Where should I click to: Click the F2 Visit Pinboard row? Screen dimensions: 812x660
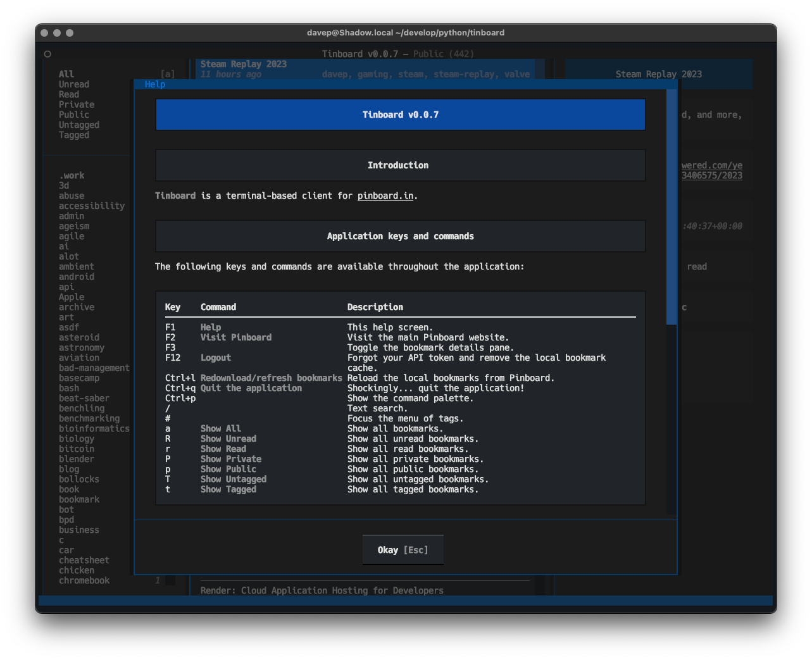point(401,337)
